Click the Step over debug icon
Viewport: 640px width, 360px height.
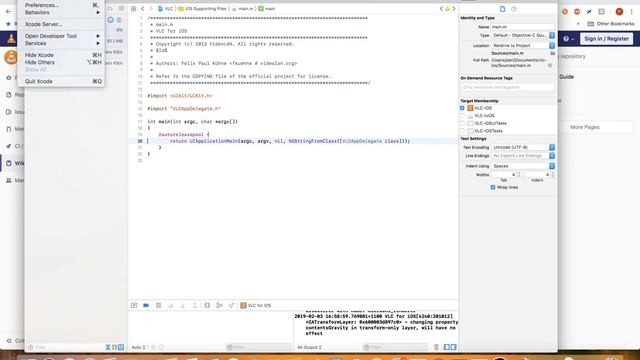(171, 305)
